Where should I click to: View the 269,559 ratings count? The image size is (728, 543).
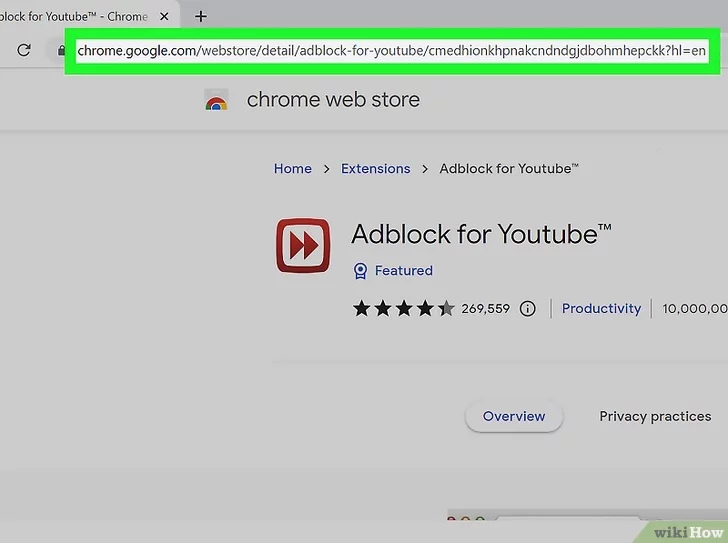pos(485,309)
